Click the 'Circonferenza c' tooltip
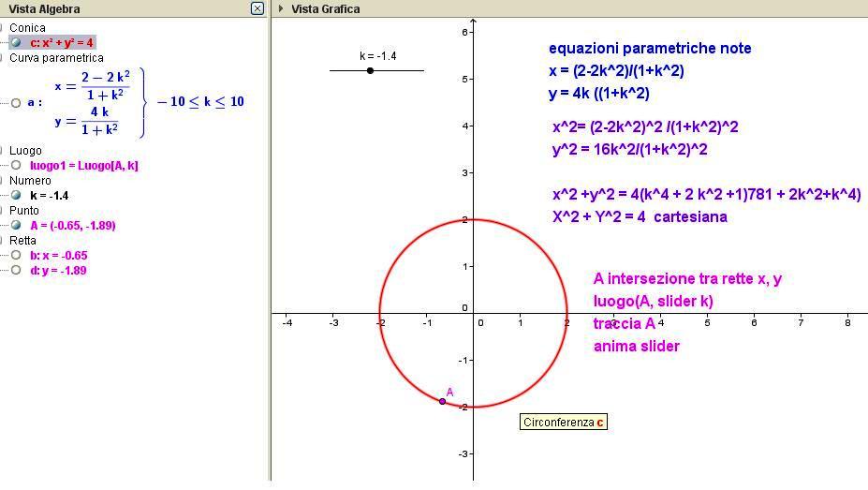 point(564,422)
